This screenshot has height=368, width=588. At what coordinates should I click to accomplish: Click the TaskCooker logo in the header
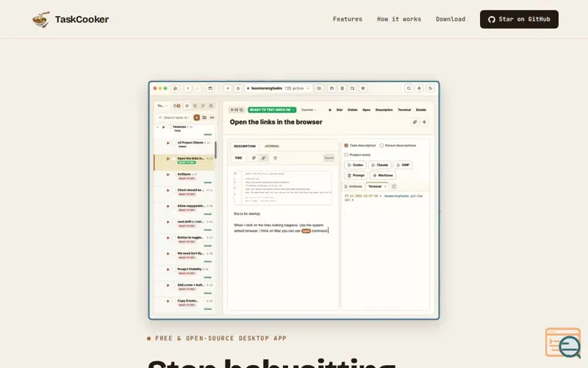[x=71, y=19]
